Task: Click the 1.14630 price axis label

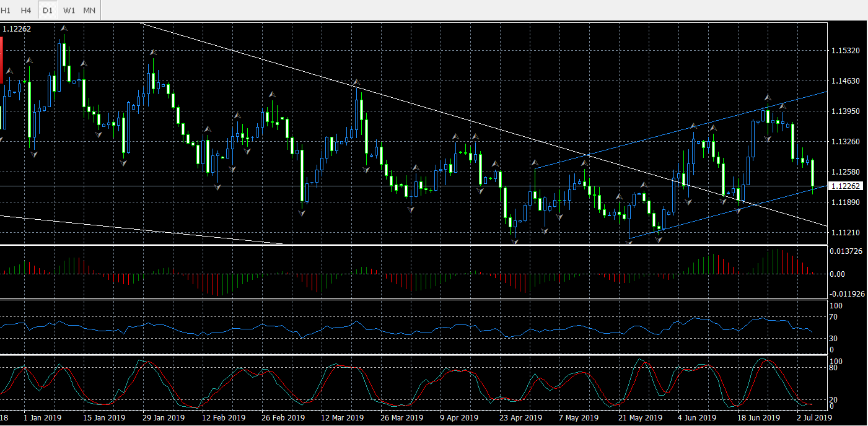Action: (x=846, y=80)
